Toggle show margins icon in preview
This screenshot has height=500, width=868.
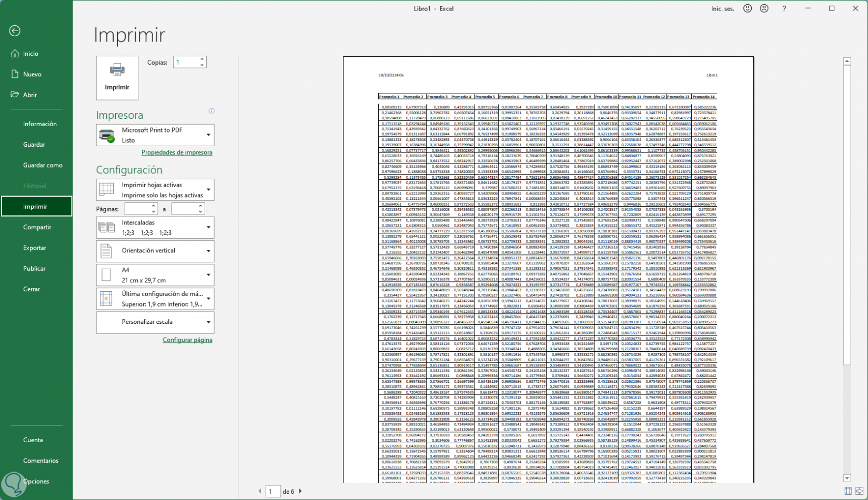point(847,491)
